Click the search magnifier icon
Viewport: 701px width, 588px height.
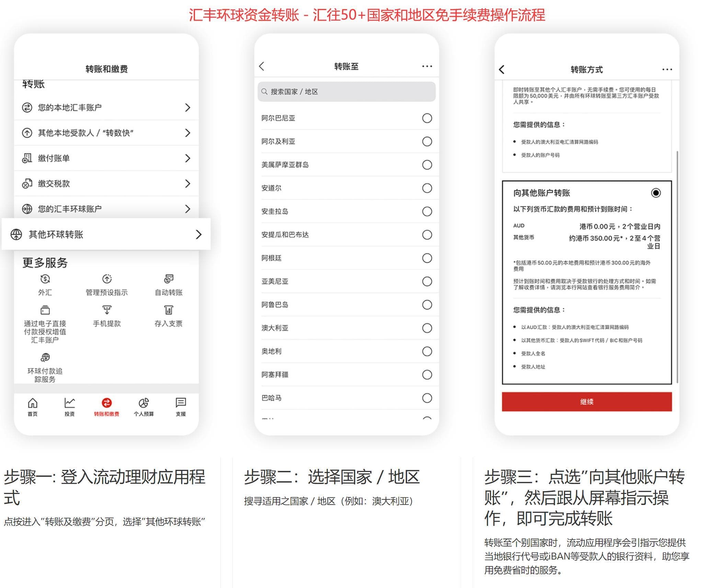[264, 92]
